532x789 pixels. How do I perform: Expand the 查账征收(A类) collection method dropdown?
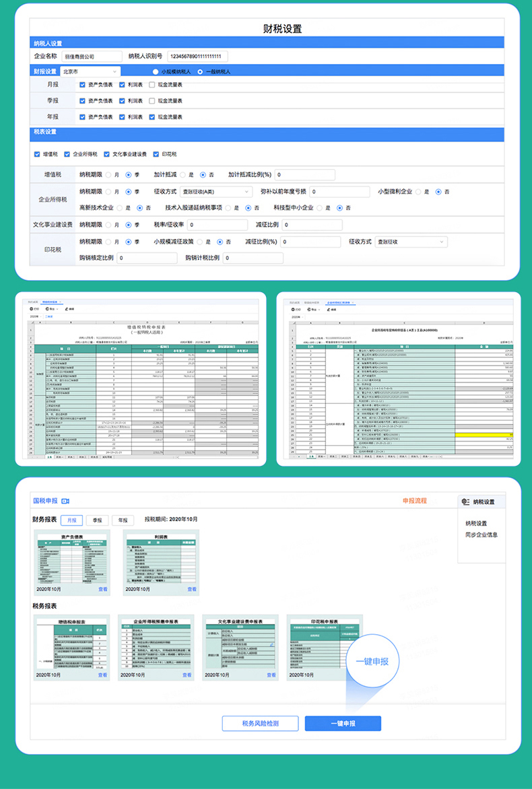pyautogui.click(x=215, y=192)
